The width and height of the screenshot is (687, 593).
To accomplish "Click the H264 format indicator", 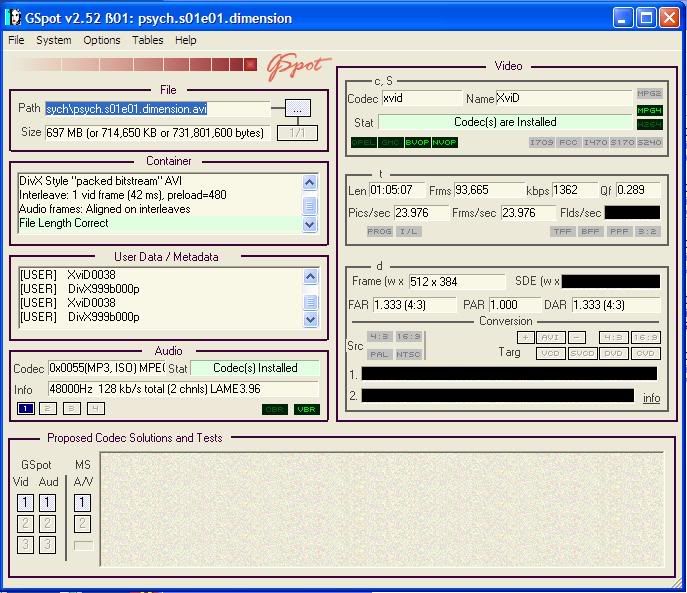I will 649,124.
